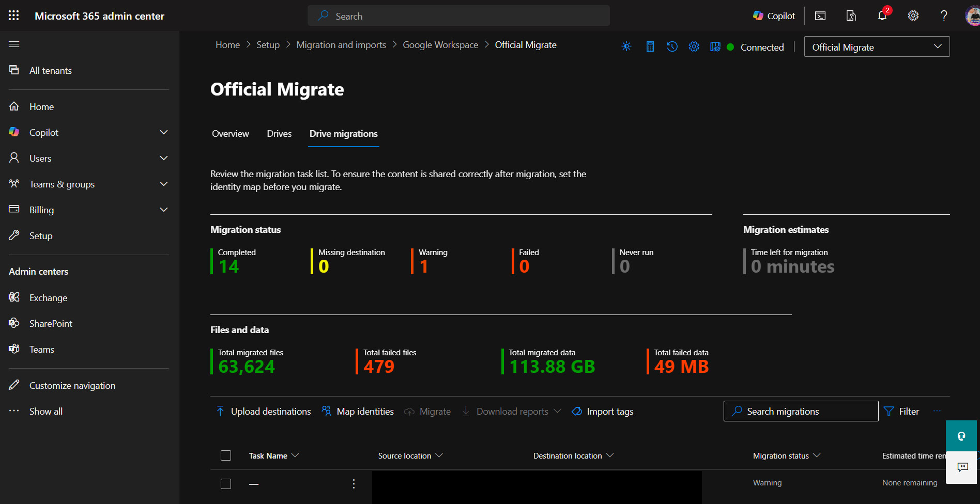Open the feedback pen icon in the header
Screen dimensions: 980x504
[x=851, y=15]
